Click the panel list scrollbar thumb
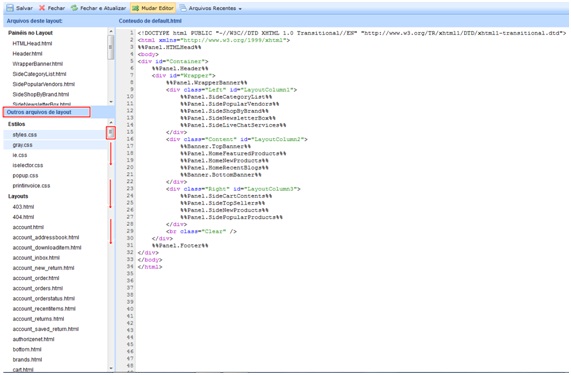 click(x=111, y=47)
